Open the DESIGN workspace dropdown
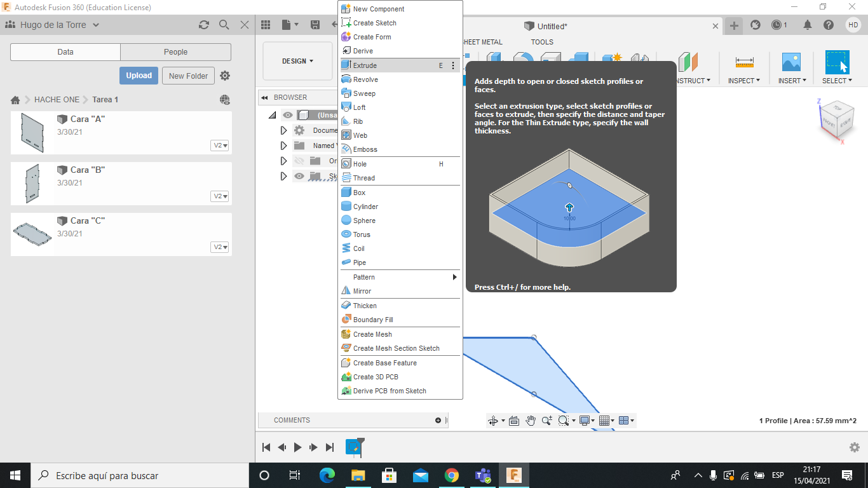The height and width of the screenshot is (488, 868). pyautogui.click(x=297, y=61)
